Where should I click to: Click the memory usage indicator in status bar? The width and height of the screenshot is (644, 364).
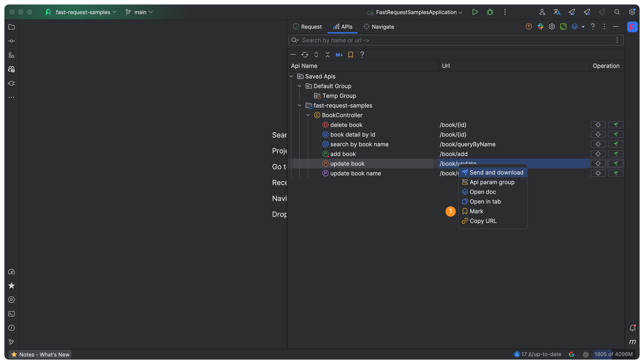pyautogui.click(x=613, y=354)
